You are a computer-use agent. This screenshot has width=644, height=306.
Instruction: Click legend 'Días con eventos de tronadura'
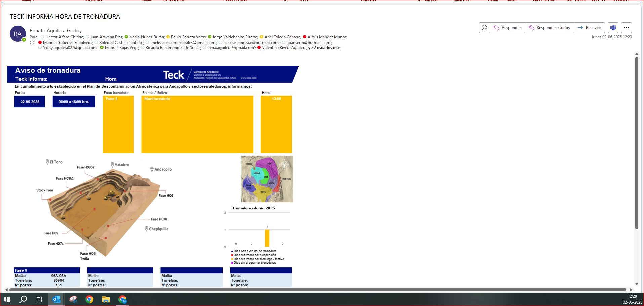coord(255,251)
